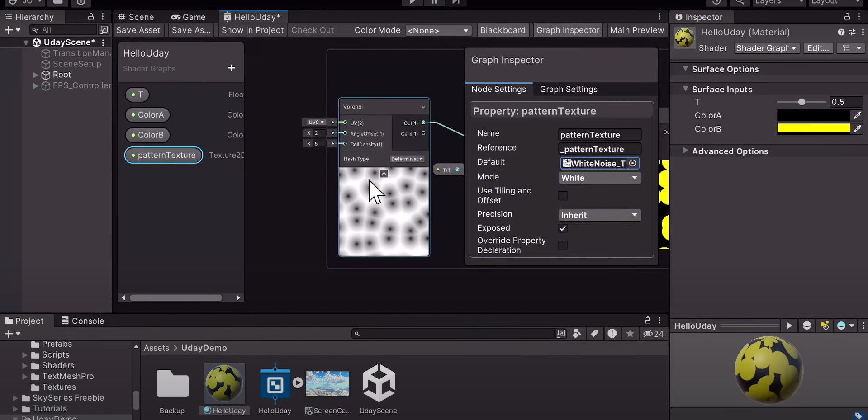Open Precision Inherit dropdown
868x420 pixels.
[x=599, y=215]
